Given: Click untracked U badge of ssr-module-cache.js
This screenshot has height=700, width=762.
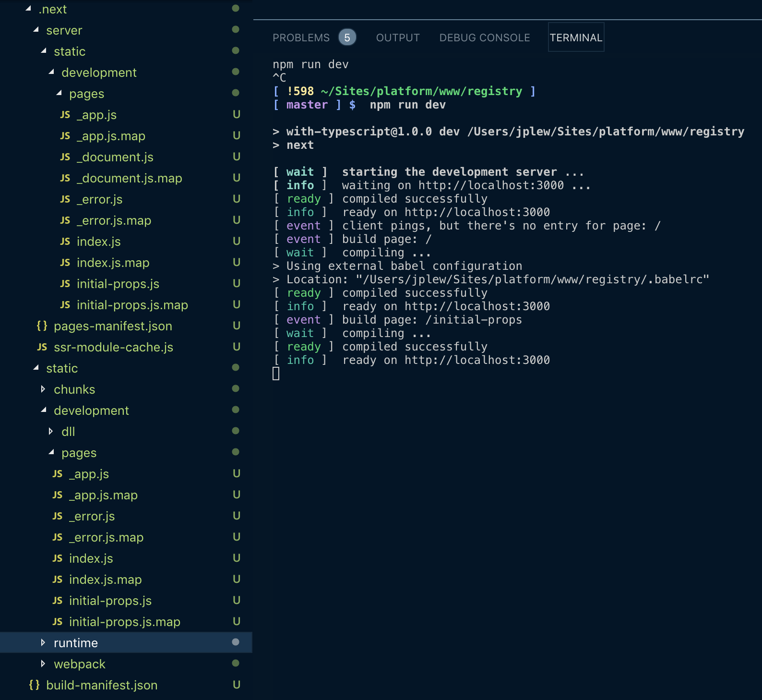Looking at the screenshot, I should 237,347.
